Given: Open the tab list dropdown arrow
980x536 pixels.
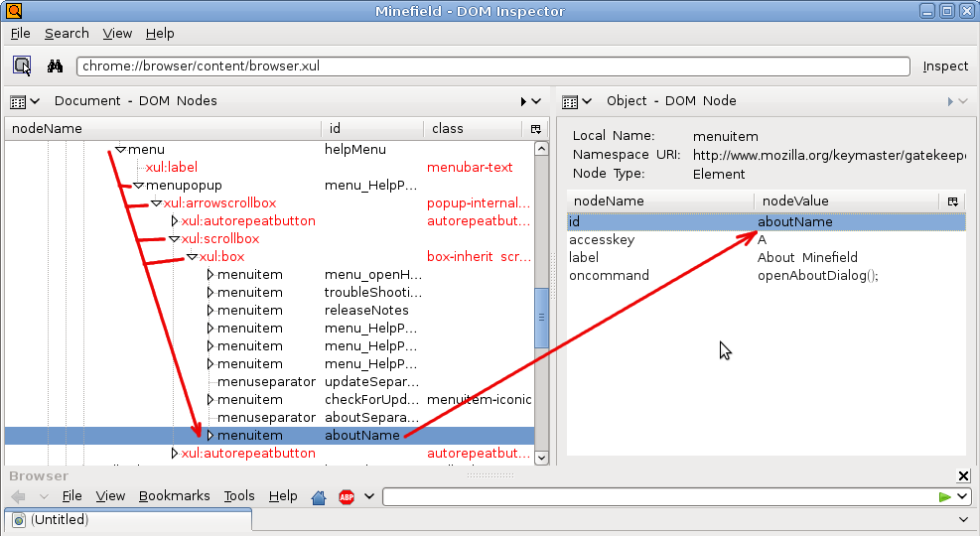Looking at the screenshot, I should 963,520.
